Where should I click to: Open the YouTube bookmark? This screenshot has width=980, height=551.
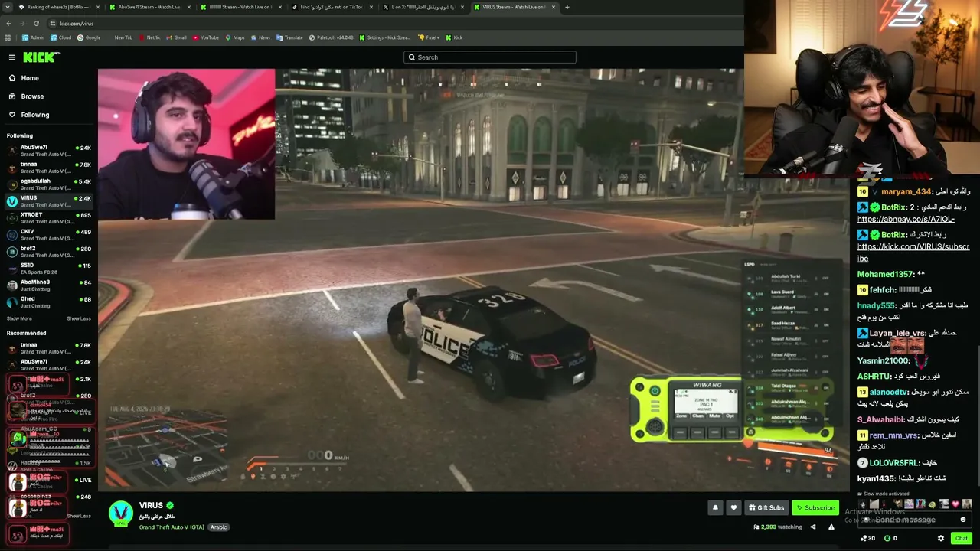click(x=206, y=37)
